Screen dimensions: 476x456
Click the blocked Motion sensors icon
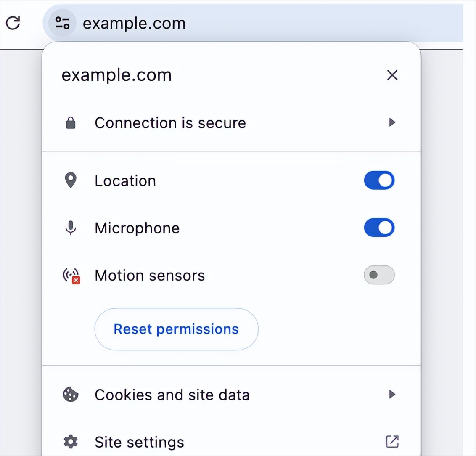coord(70,275)
